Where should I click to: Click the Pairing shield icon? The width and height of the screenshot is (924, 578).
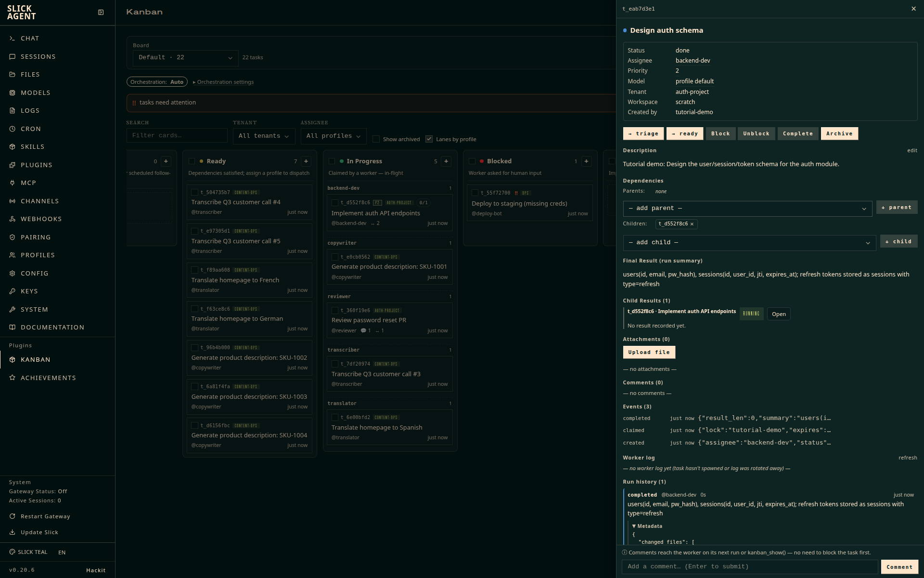click(13, 237)
